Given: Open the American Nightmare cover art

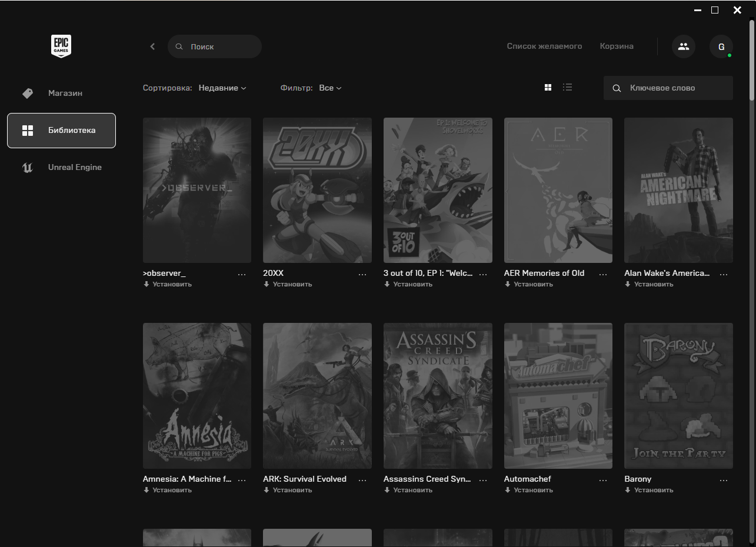Looking at the screenshot, I should [x=678, y=190].
